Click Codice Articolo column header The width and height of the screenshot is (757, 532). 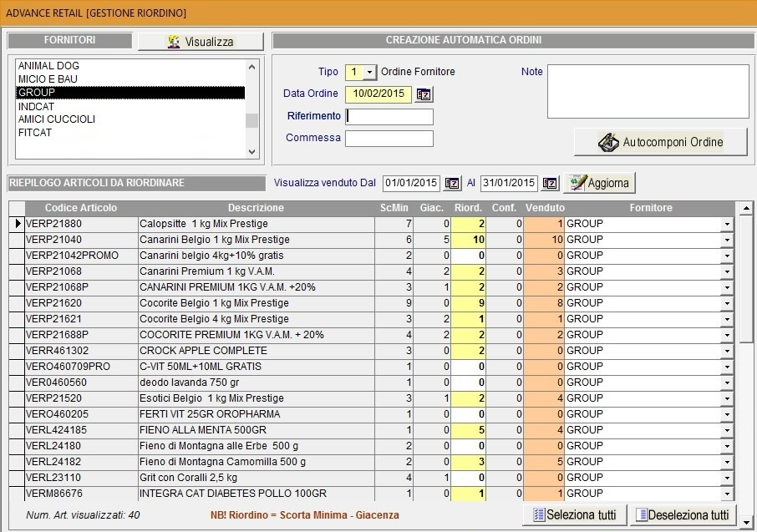[81, 208]
